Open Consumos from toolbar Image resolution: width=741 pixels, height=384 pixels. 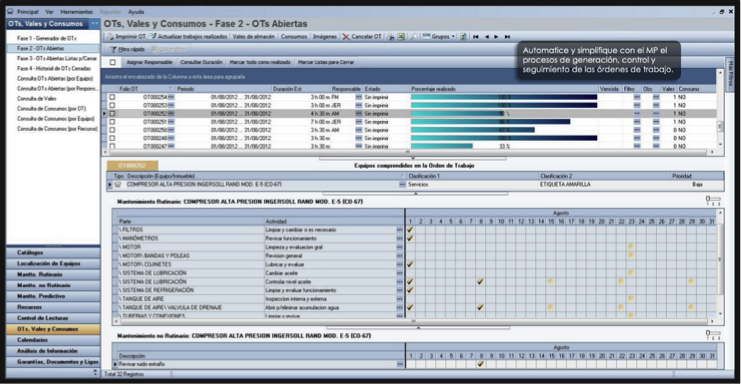(294, 36)
